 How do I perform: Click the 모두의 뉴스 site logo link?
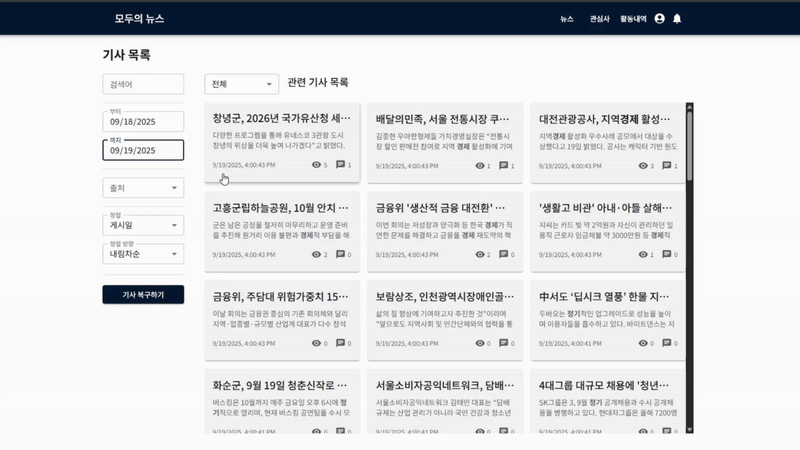(139, 19)
